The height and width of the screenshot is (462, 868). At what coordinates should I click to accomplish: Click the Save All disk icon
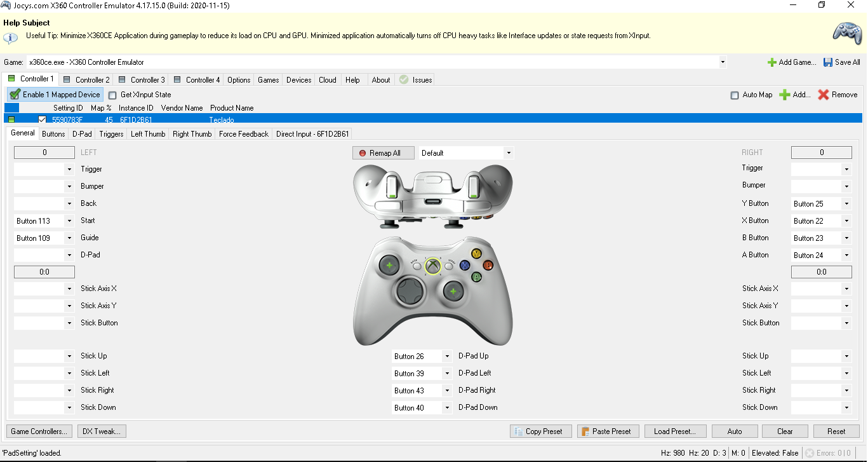[x=828, y=62]
